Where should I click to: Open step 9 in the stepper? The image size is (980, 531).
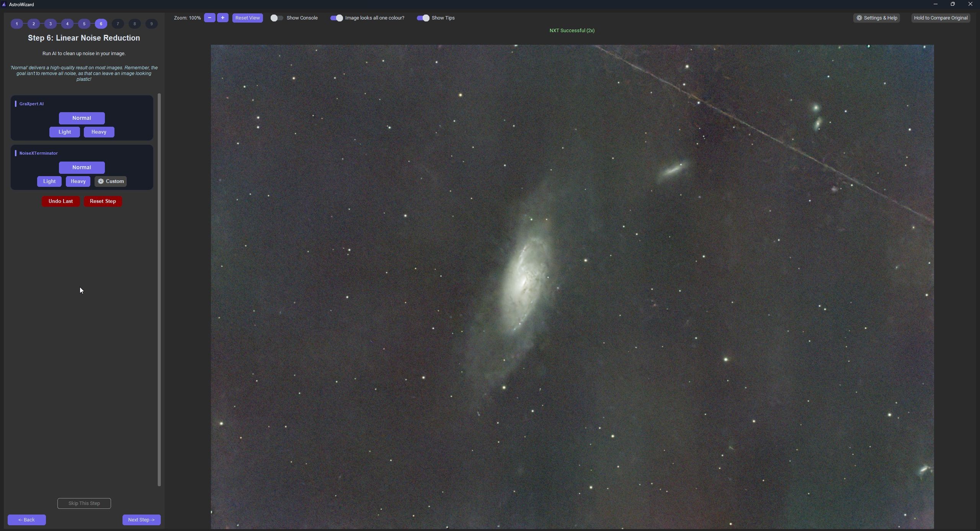pos(152,24)
